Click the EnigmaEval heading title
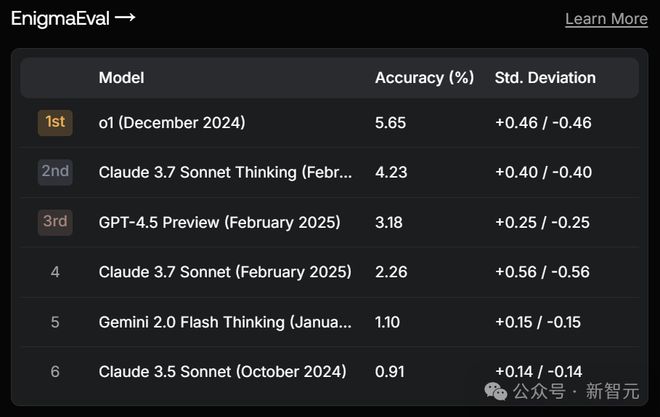Viewport: 660px width, 417px height. [x=58, y=18]
